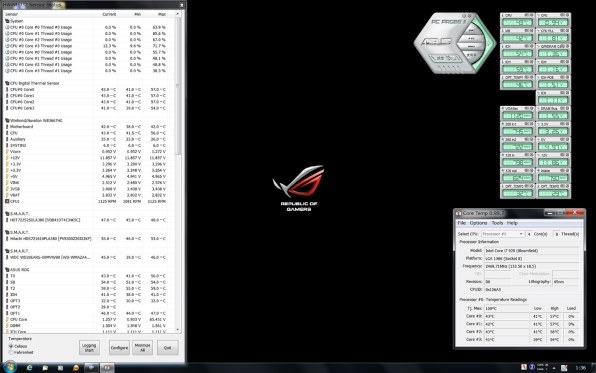Click the Minimize All button
The height and width of the screenshot is (373, 596).
click(x=143, y=348)
